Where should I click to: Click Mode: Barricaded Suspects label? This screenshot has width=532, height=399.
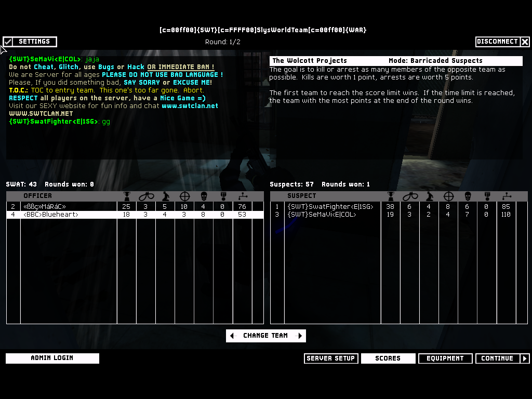(436, 61)
